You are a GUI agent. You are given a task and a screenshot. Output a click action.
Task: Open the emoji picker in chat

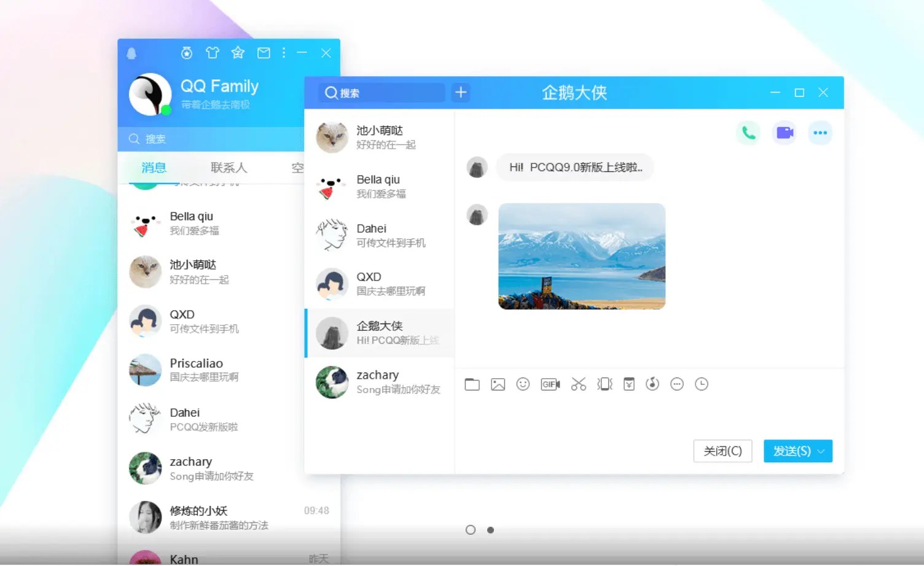tap(523, 384)
